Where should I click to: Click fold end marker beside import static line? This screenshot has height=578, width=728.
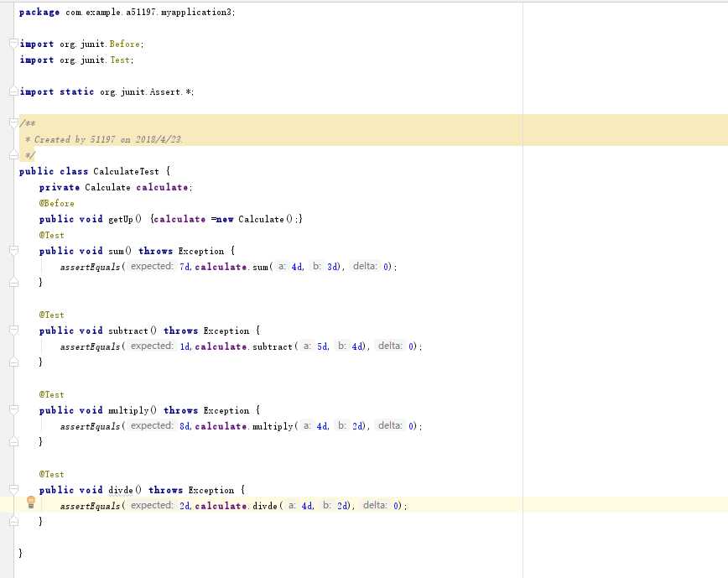(x=14, y=91)
